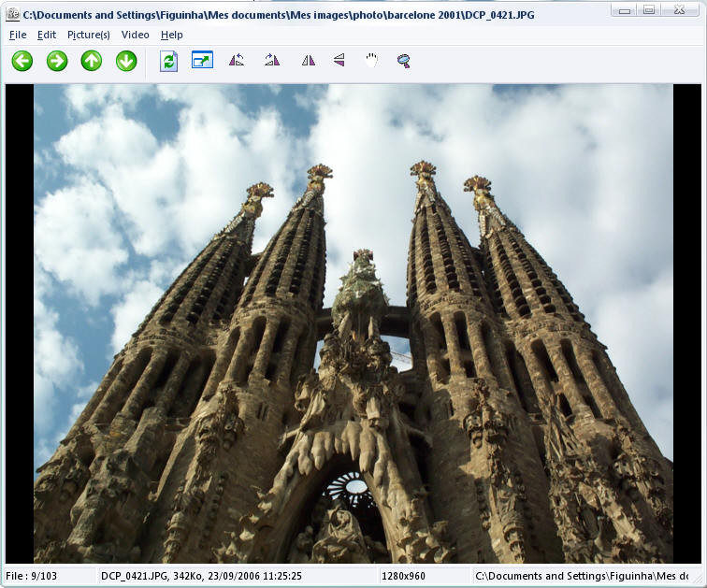The width and height of the screenshot is (707, 588).
Task: Open the File menu
Action: coord(18,35)
